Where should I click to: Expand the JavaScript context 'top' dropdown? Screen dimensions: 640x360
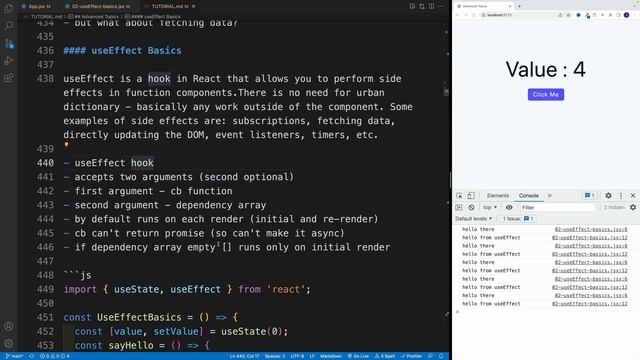click(x=490, y=207)
